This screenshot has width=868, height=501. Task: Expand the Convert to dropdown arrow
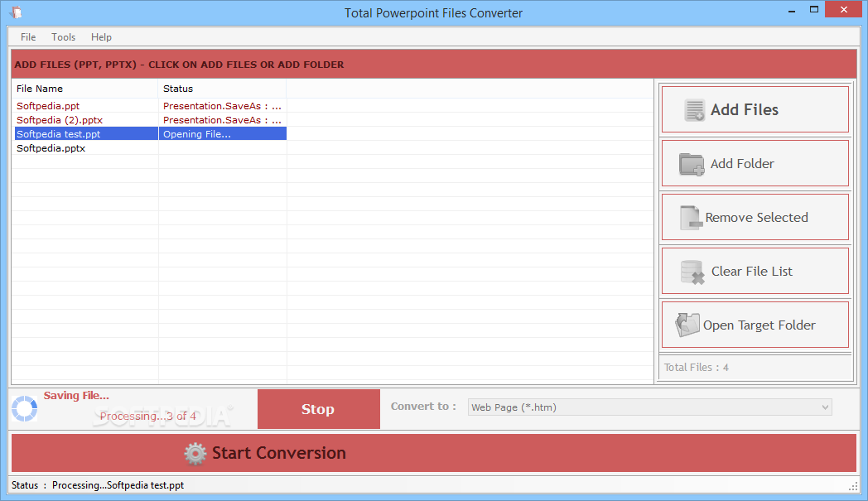tap(825, 407)
